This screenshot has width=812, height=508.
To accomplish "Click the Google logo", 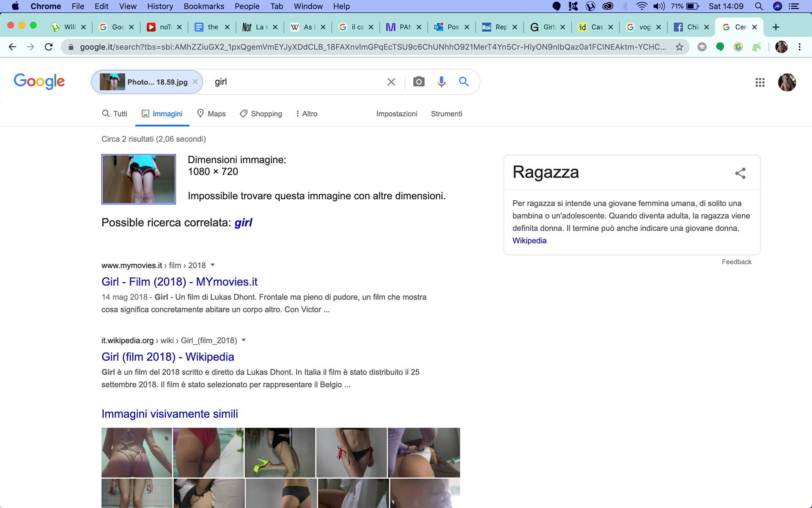I will click(39, 81).
